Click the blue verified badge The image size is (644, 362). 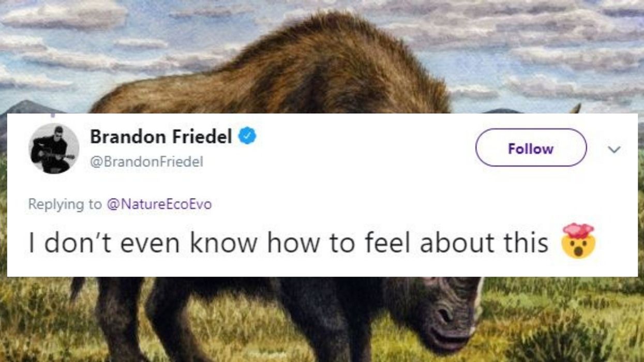tap(248, 137)
